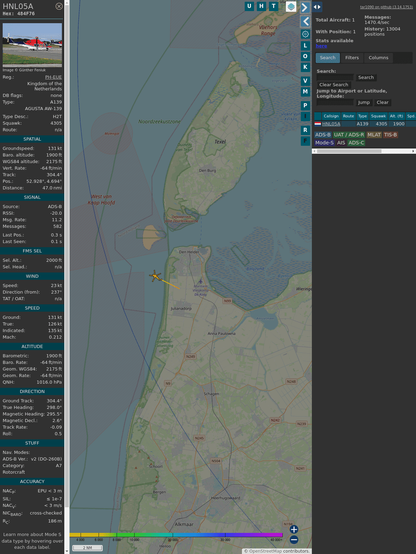Close the HNL05A aircraft info panel

point(59,6)
